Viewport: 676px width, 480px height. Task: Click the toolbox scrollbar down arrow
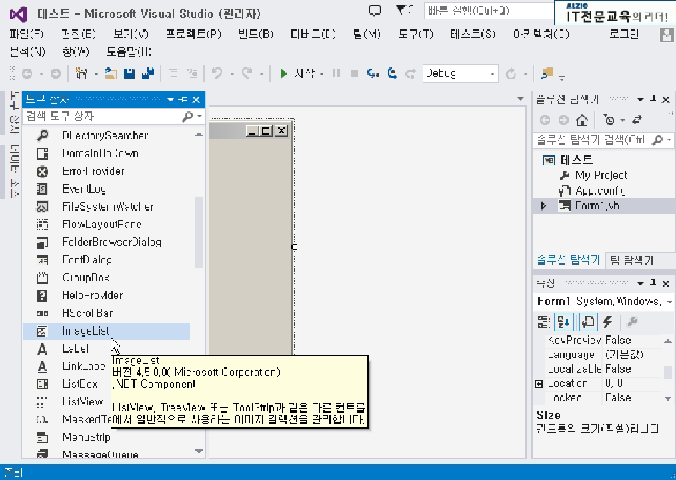point(199,451)
